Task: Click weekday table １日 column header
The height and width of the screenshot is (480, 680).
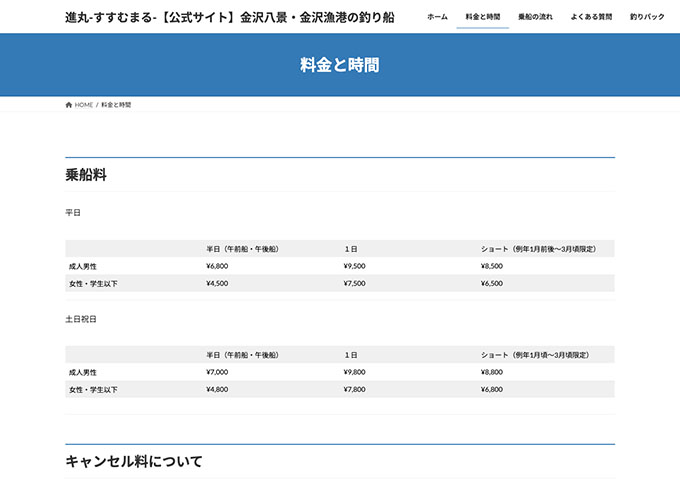Action: (x=351, y=249)
